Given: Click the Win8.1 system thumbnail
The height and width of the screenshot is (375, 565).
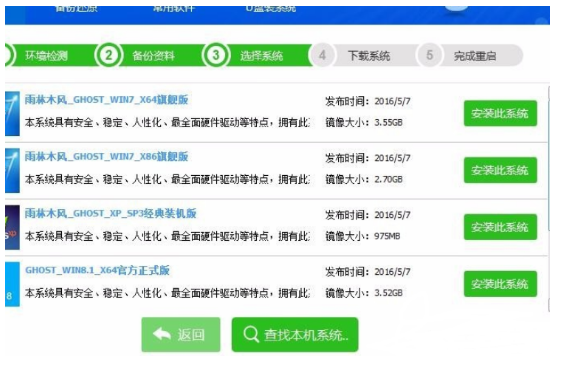Looking at the screenshot, I should (12, 284).
